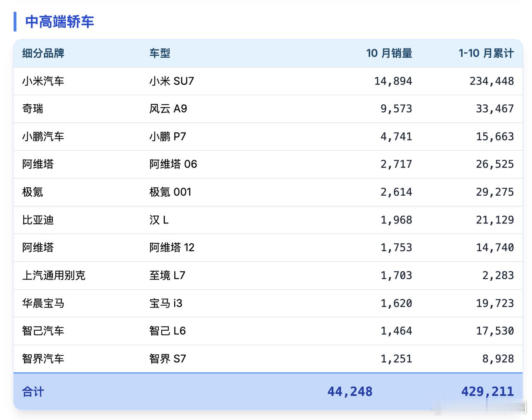Select the 2,614 sales value
The width and height of the screenshot is (532, 420).
(397, 192)
